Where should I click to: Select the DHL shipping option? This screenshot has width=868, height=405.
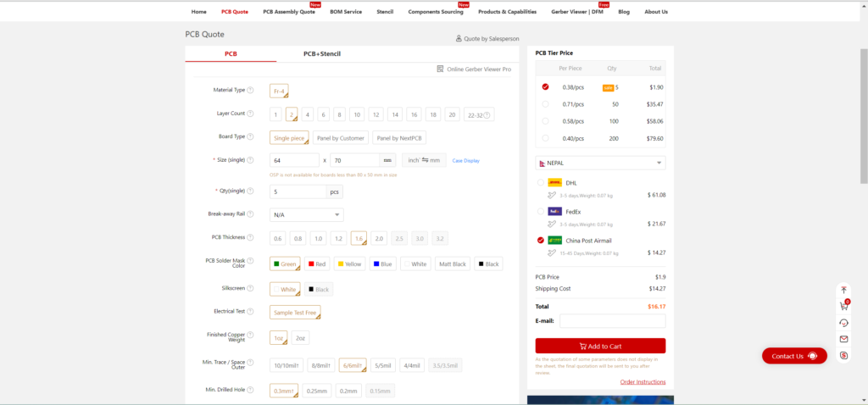[541, 182]
